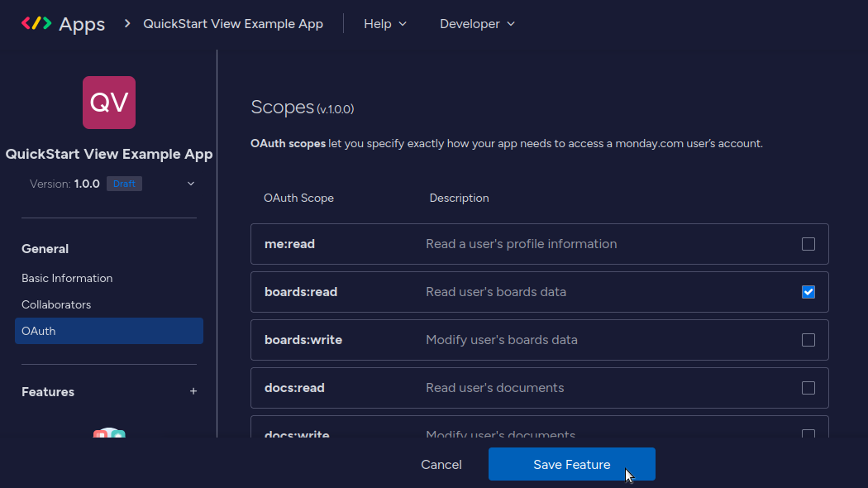
Task: Click the Description column header
Action: [459, 199]
